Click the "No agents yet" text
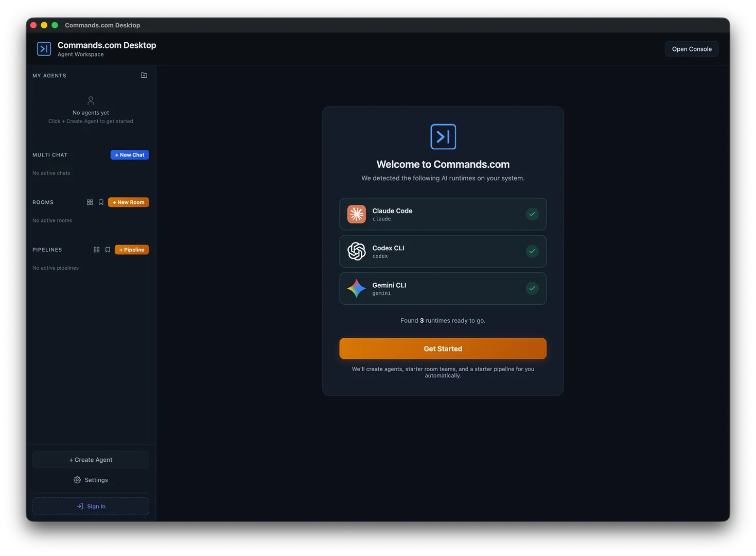The height and width of the screenshot is (556, 756). click(x=91, y=113)
